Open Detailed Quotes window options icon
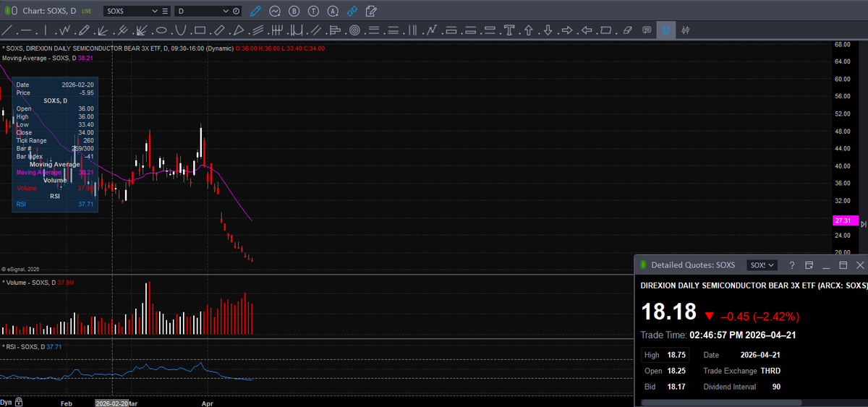The width and height of the screenshot is (868, 407). coord(809,265)
